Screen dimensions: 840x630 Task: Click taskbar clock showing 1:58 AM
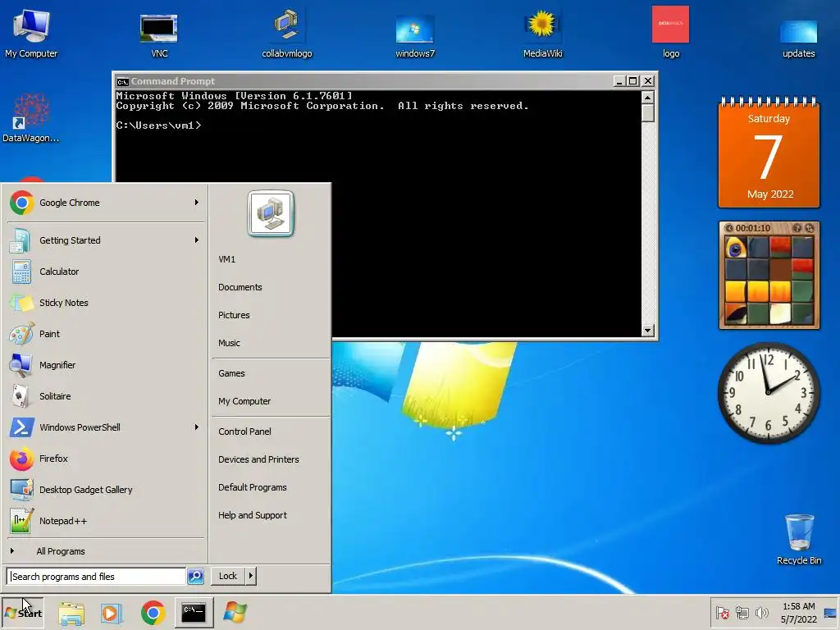(x=798, y=613)
